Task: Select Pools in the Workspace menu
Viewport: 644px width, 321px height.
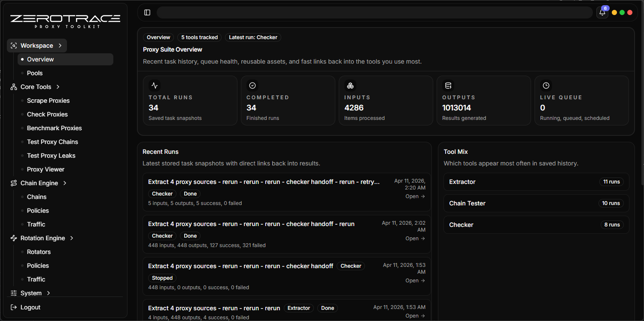Action: coord(35,73)
